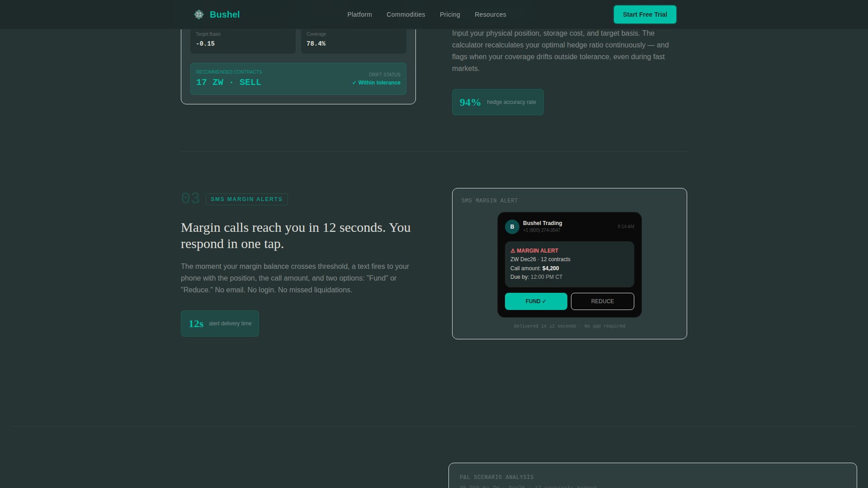Click the 94% hedge accuracy rate stat
The height and width of the screenshot is (488, 868).
click(498, 102)
